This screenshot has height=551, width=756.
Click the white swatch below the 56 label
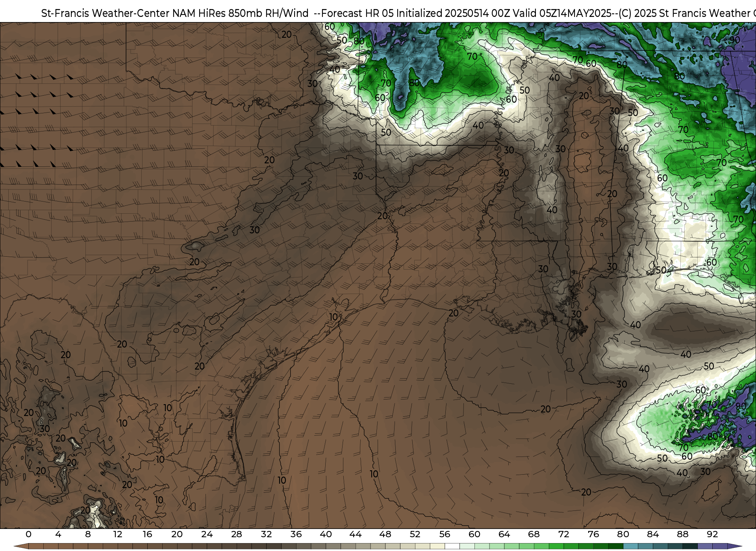[452, 546]
